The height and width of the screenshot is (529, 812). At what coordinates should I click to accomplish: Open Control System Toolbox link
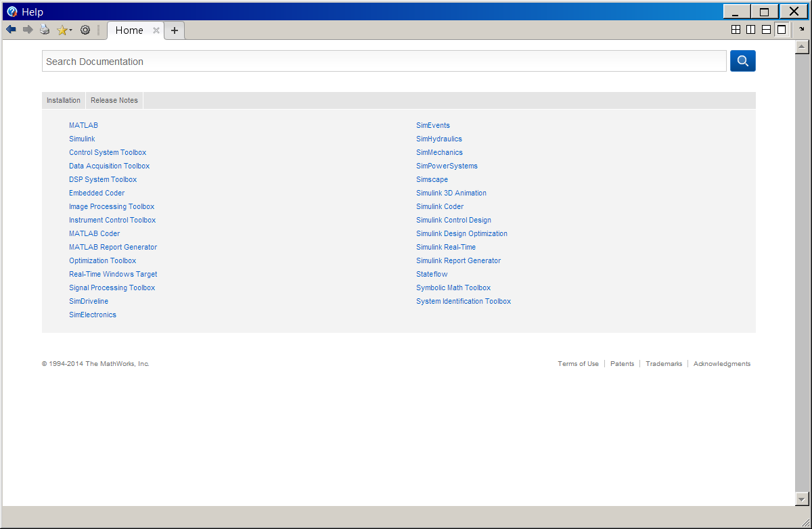point(108,152)
